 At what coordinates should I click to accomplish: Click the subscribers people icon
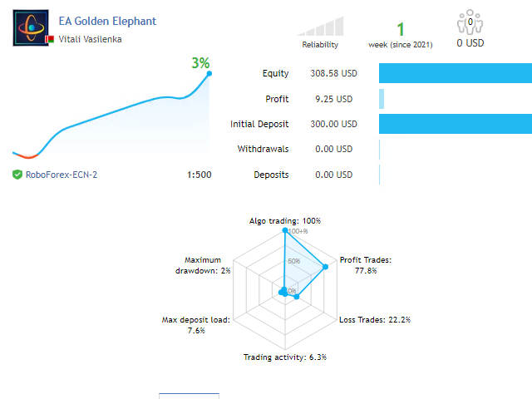coord(470,22)
